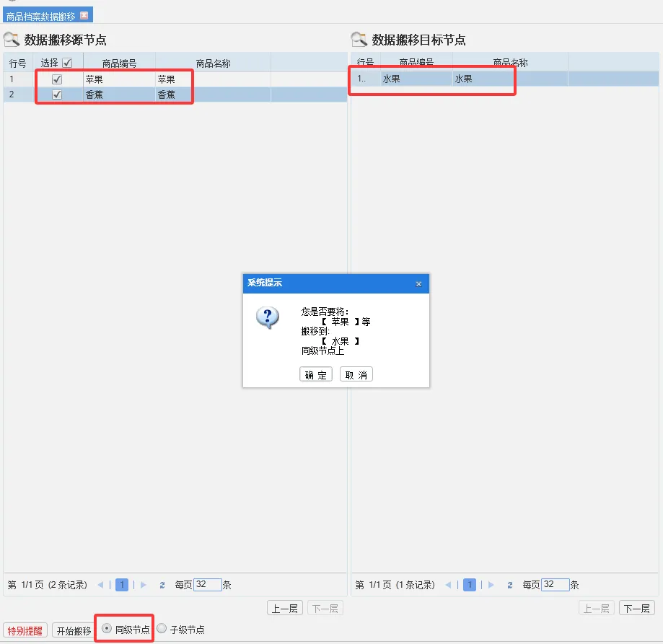Click the per-page count field in source panel
This screenshot has height=644, width=663.
click(207, 585)
